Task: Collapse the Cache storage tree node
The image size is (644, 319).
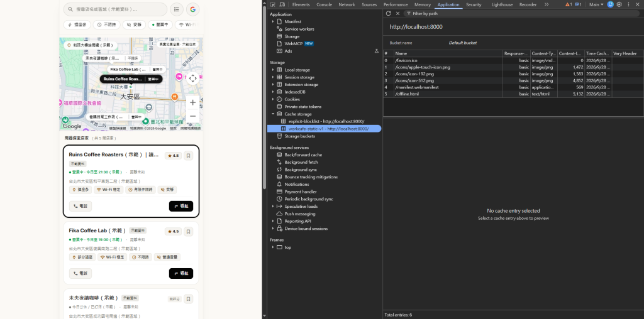Action: click(273, 114)
